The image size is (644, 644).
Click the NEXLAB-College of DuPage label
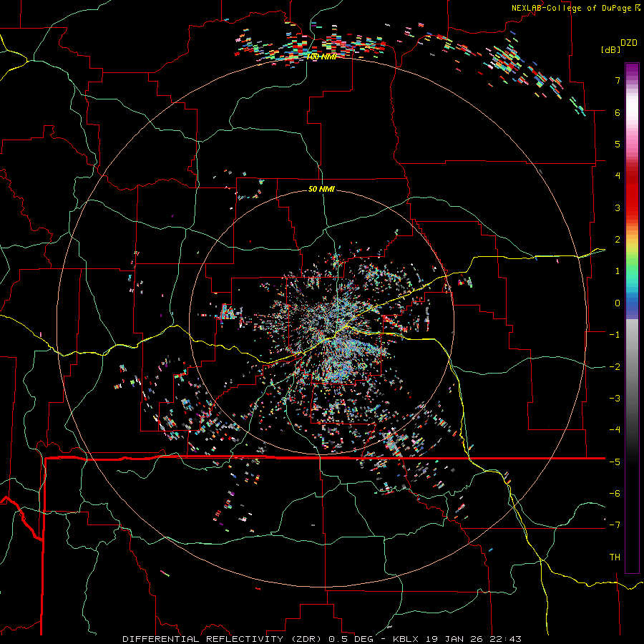(573, 8)
